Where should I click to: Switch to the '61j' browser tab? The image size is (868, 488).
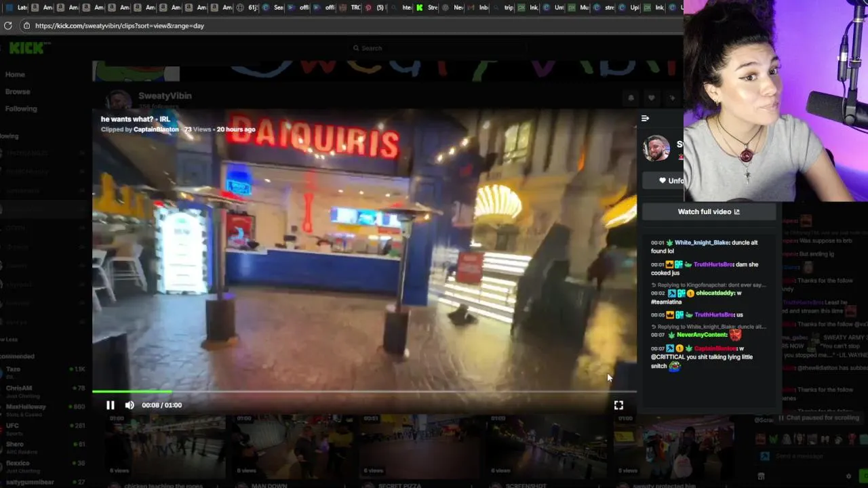[x=248, y=7]
